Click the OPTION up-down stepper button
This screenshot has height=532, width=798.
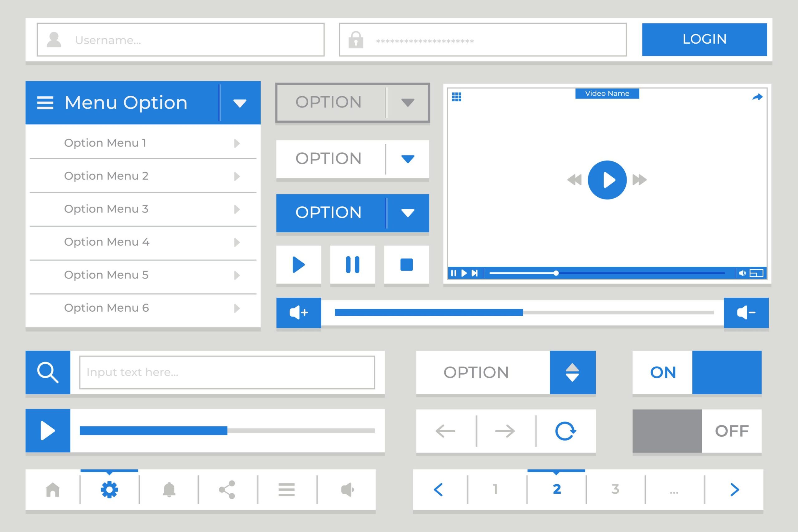coord(572,372)
